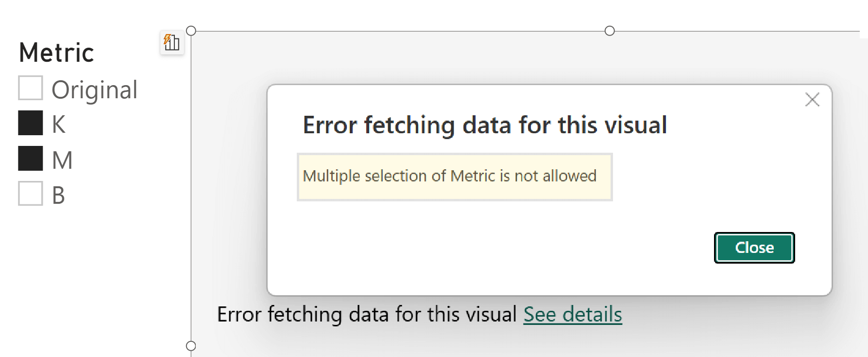Click the 'Multiple selection of Metric is not allowed' message box
This screenshot has width=868, height=357.
pyautogui.click(x=455, y=177)
